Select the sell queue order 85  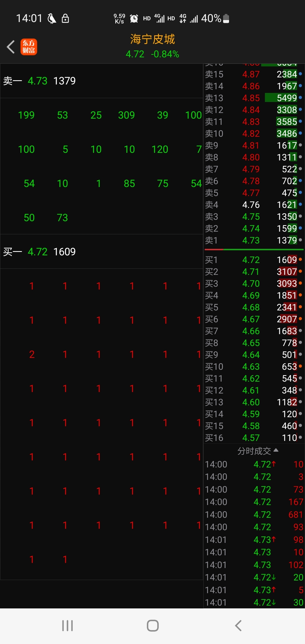129,184
